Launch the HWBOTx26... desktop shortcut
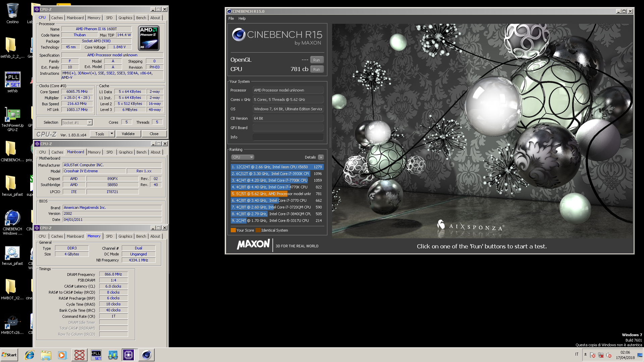Screen dimensions: 644x362 pos(12,324)
